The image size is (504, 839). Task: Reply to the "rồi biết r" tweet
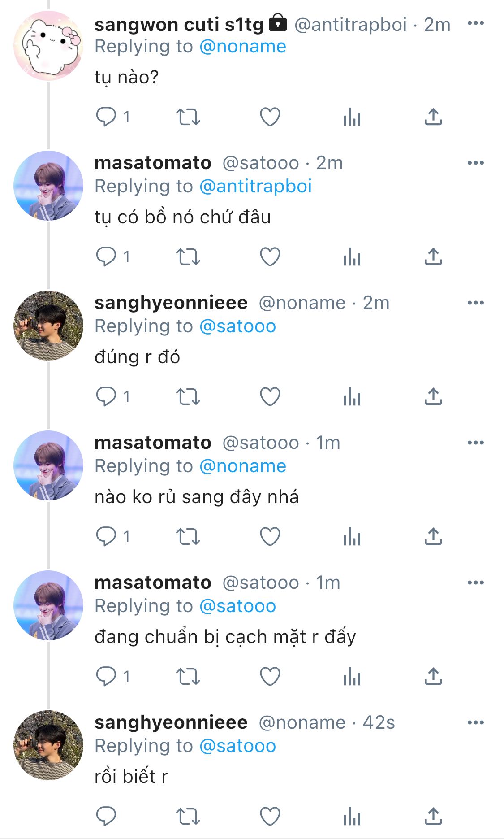pos(106,816)
